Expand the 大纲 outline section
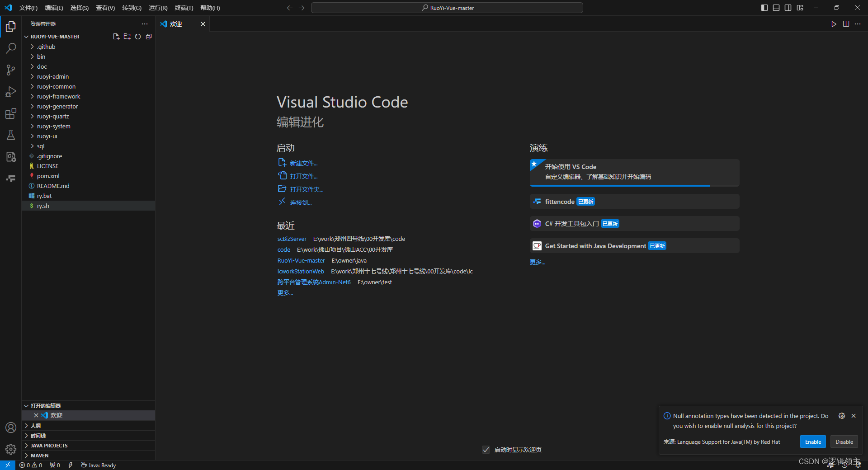Viewport: 868px width, 470px height. click(89, 426)
